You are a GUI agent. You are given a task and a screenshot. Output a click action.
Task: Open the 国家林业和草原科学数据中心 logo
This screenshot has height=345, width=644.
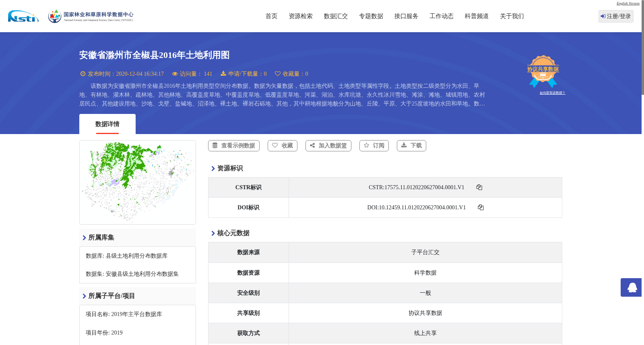coord(91,16)
